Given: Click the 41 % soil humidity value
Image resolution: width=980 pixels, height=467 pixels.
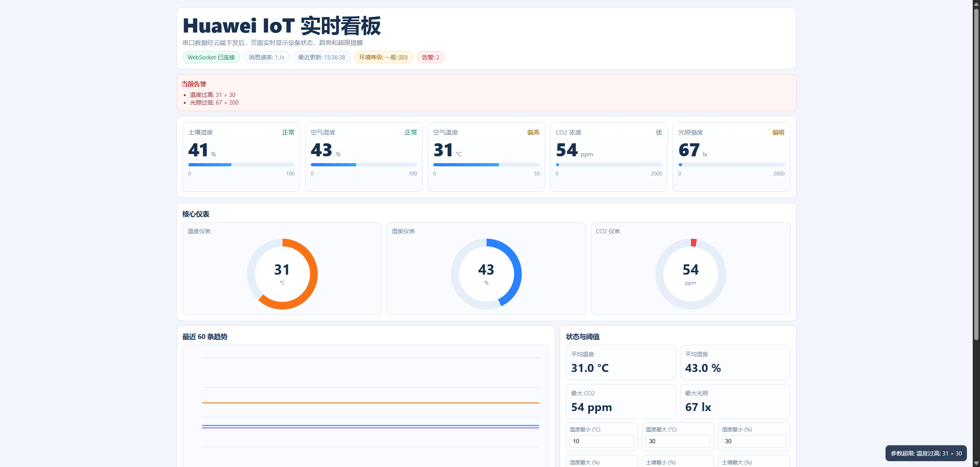Looking at the screenshot, I should click(202, 150).
